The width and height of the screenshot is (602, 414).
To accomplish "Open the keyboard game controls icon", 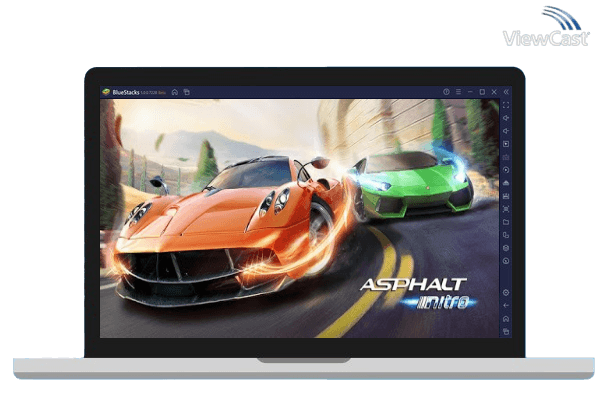I will [506, 157].
